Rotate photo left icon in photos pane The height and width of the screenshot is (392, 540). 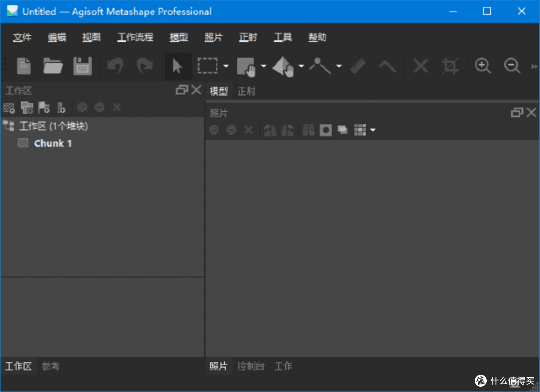click(270, 130)
